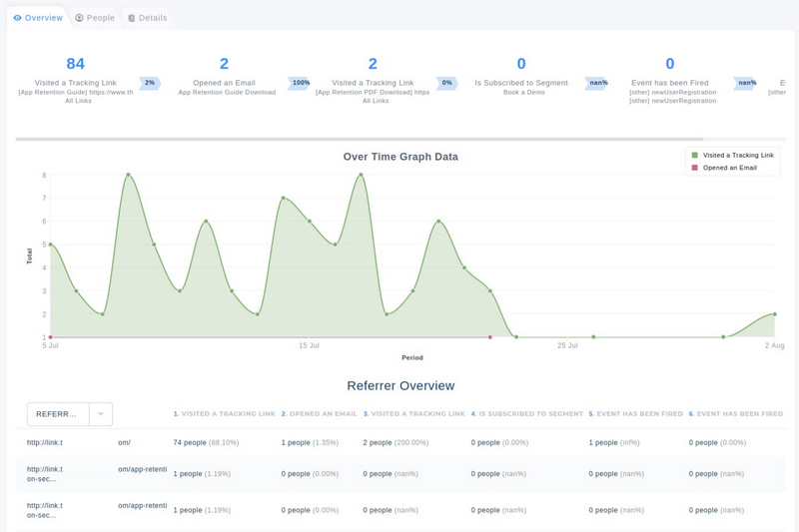Click the Over Time Graph Data title
The image size is (799, 532).
coord(400,157)
